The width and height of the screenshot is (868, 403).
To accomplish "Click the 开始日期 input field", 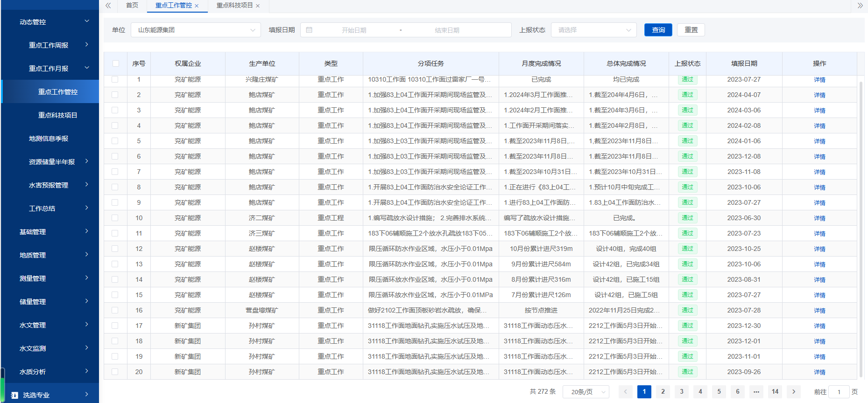I will pyautogui.click(x=354, y=30).
